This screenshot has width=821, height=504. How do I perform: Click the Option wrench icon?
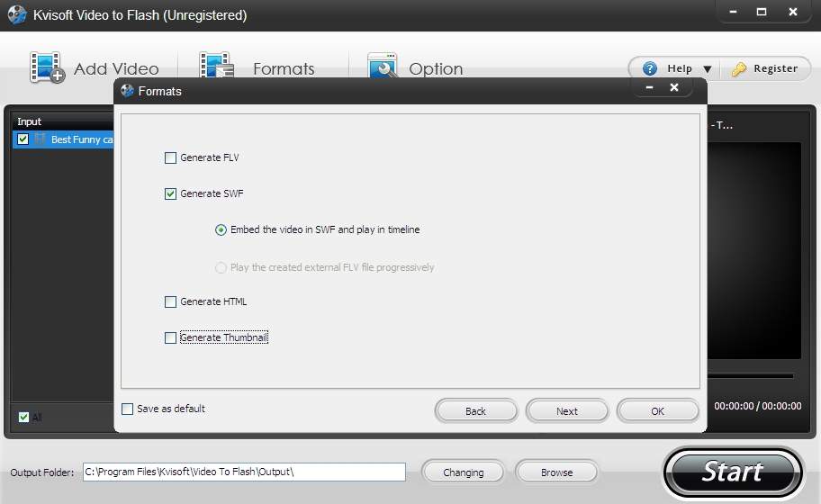coord(383,66)
